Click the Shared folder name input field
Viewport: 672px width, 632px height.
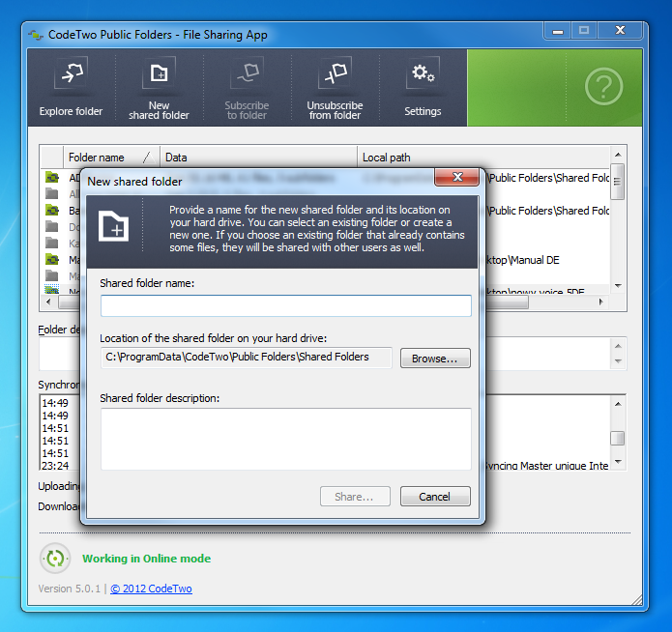(x=286, y=305)
